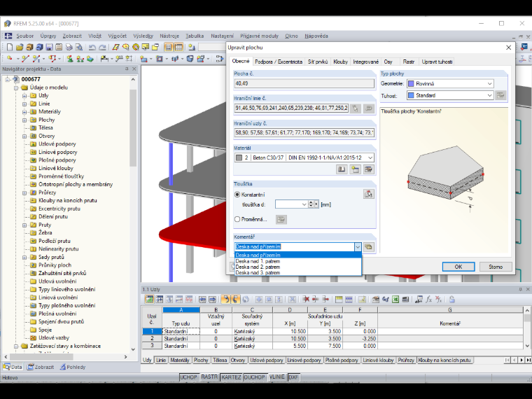The image size is (532, 399).
Task: Click comment library icon next to Komentář
Action: (x=368, y=246)
